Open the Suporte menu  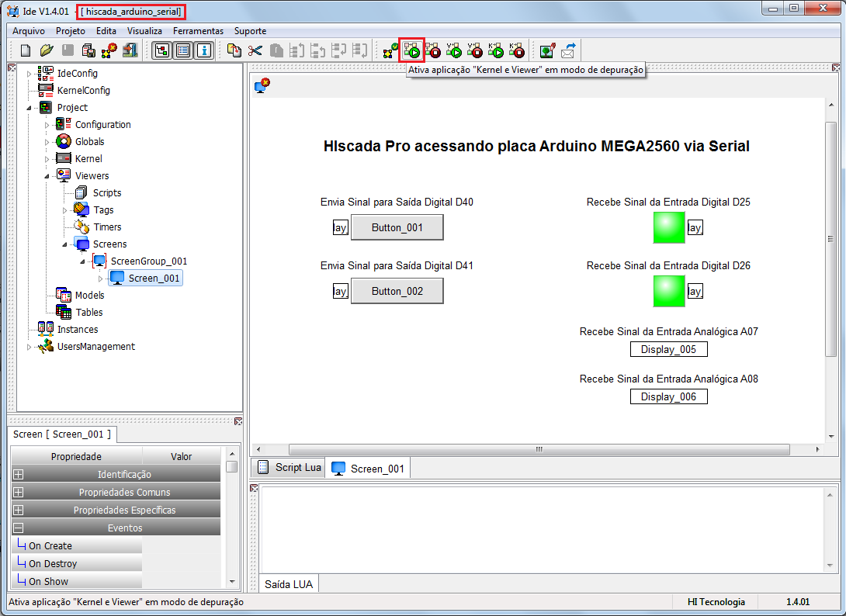point(251,31)
